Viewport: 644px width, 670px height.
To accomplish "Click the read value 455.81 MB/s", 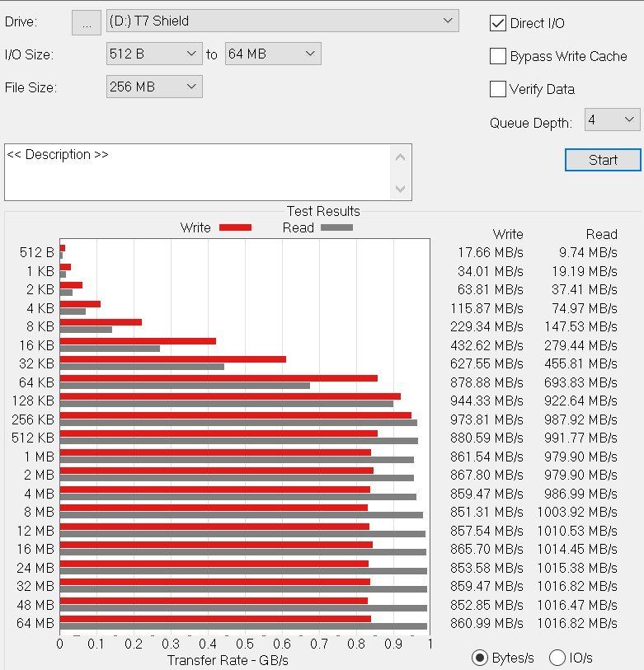I will pos(581,363).
